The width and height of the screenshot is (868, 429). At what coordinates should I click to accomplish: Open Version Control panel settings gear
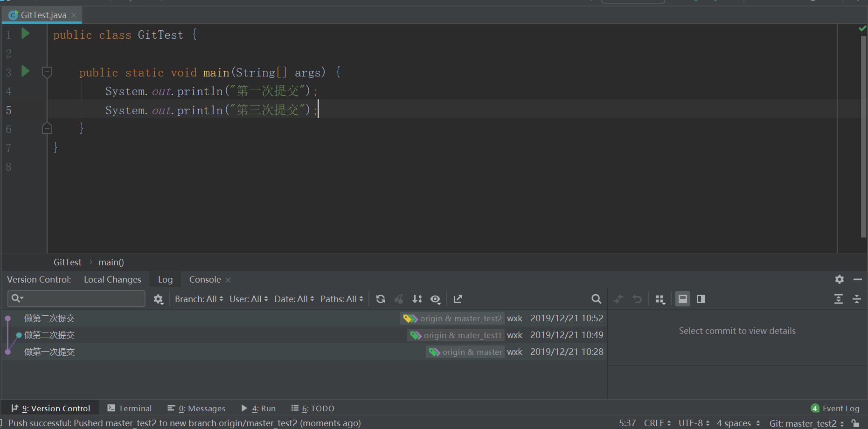(840, 279)
